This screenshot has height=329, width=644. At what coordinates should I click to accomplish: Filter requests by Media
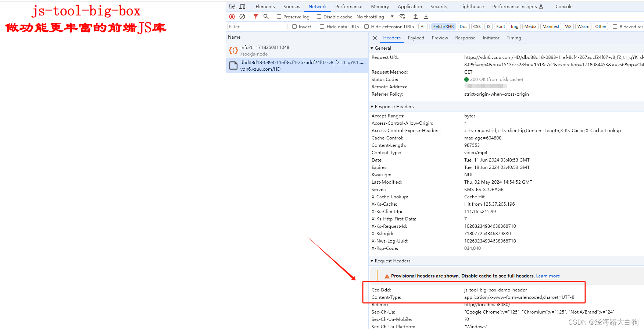(x=530, y=26)
